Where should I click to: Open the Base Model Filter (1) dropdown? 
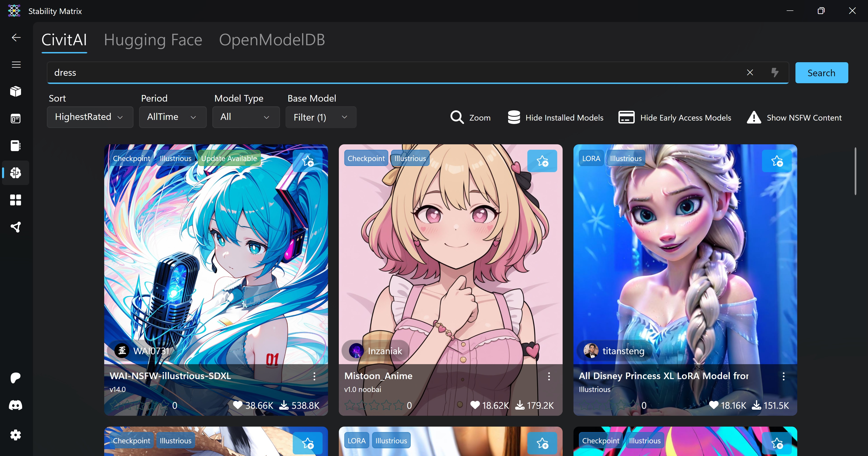click(x=321, y=117)
